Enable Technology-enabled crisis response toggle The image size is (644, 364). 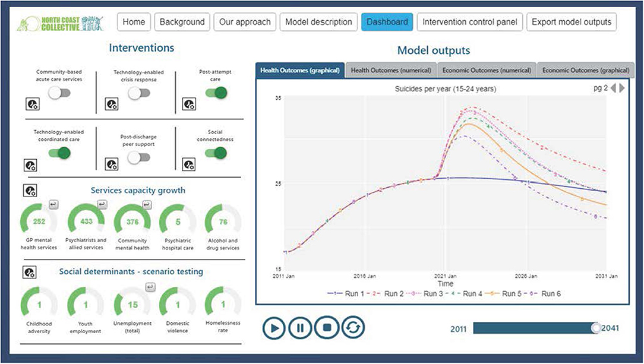[138, 93]
